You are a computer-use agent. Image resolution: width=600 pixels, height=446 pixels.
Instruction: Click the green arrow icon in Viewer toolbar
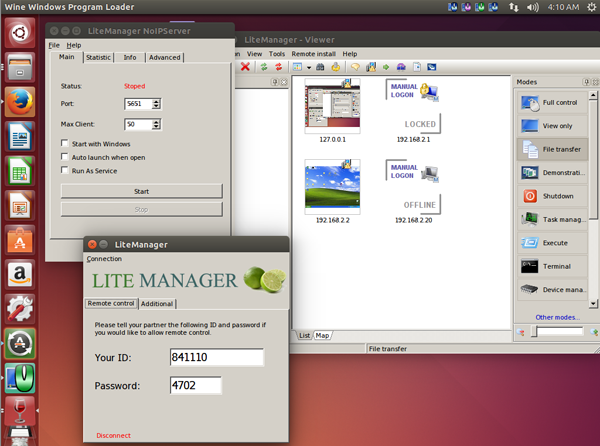386,67
